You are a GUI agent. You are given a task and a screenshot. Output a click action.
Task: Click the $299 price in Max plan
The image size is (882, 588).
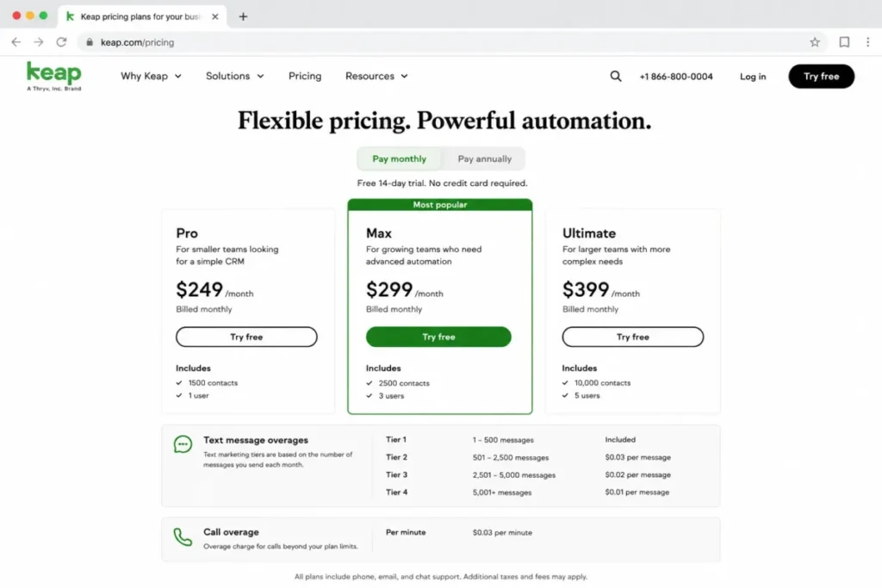pyautogui.click(x=389, y=289)
